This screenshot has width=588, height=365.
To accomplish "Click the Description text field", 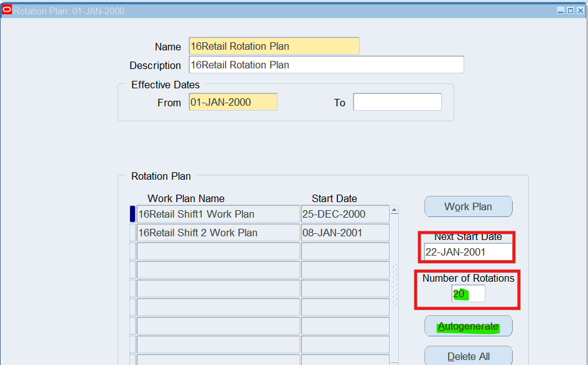I will (326, 65).
